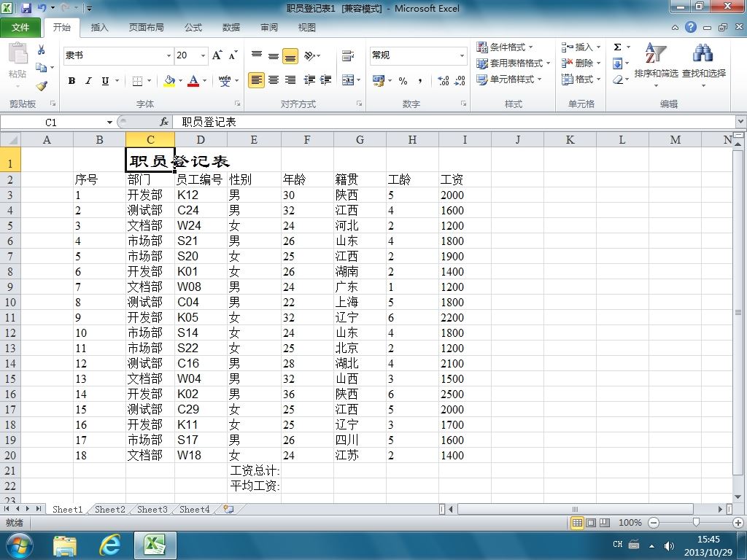Apply percent style
Image resolution: width=747 pixels, height=560 pixels.
403,81
